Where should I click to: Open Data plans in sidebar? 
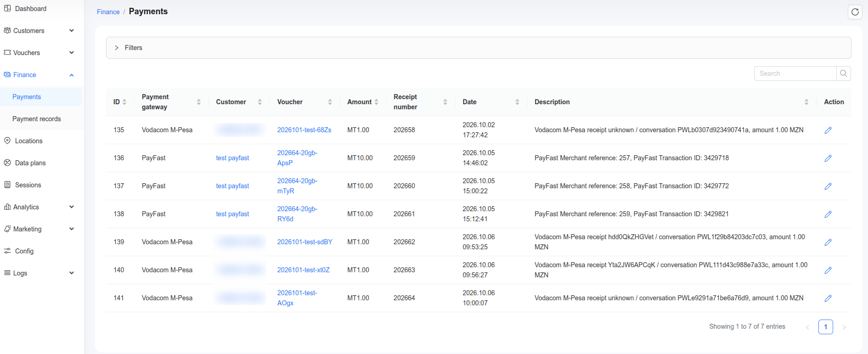(x=30, y=163)
